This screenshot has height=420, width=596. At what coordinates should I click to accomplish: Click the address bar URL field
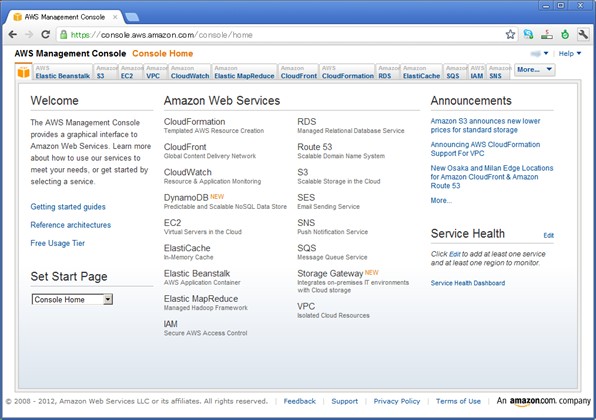tap(281, 35)
